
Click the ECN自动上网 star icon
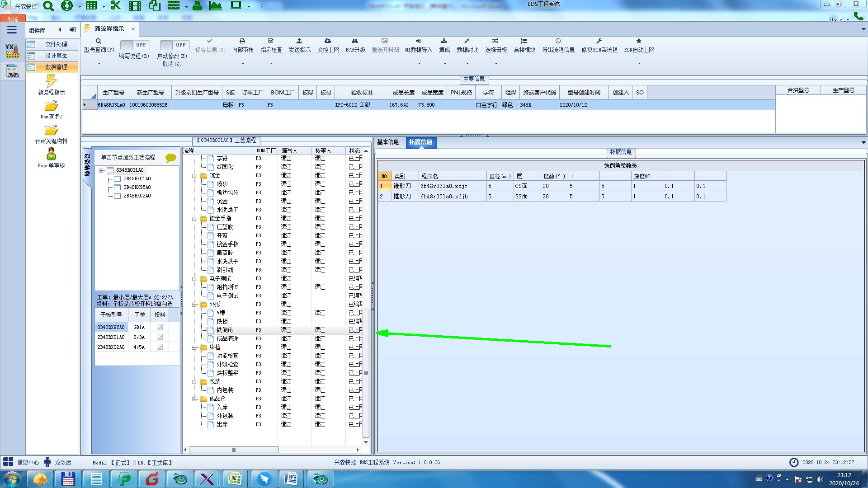[x=639, y=41]
